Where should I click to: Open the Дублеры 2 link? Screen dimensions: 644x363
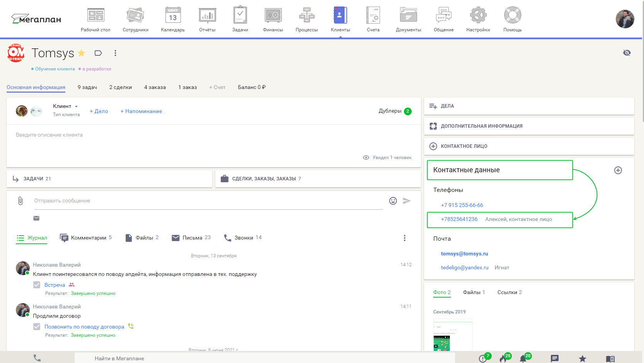click(395, 111)
